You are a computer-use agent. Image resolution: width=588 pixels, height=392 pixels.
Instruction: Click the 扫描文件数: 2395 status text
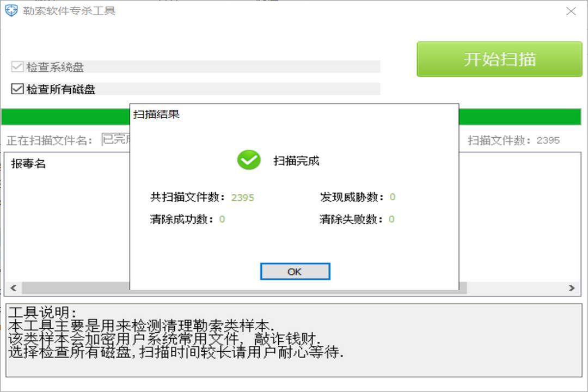coord(514,140)
